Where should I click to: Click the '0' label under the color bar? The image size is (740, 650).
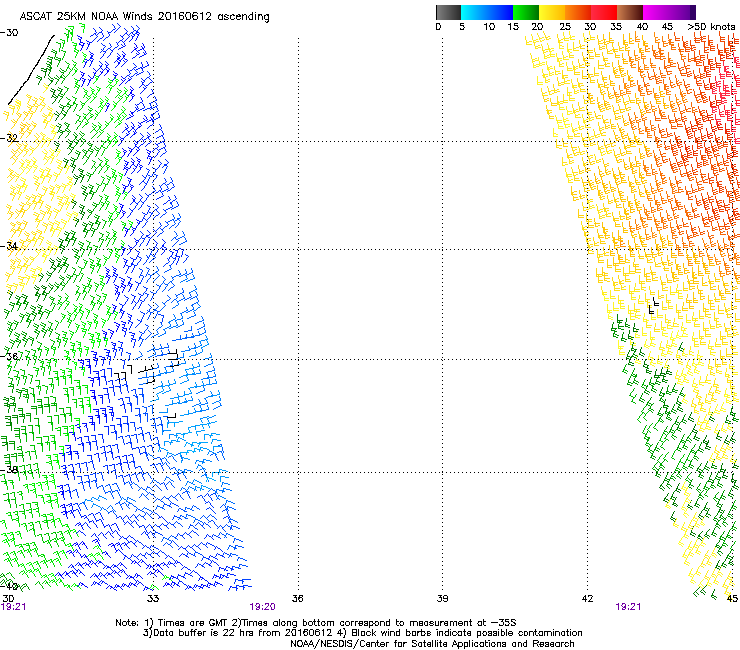pyautogui.click(x=438, y=27)
